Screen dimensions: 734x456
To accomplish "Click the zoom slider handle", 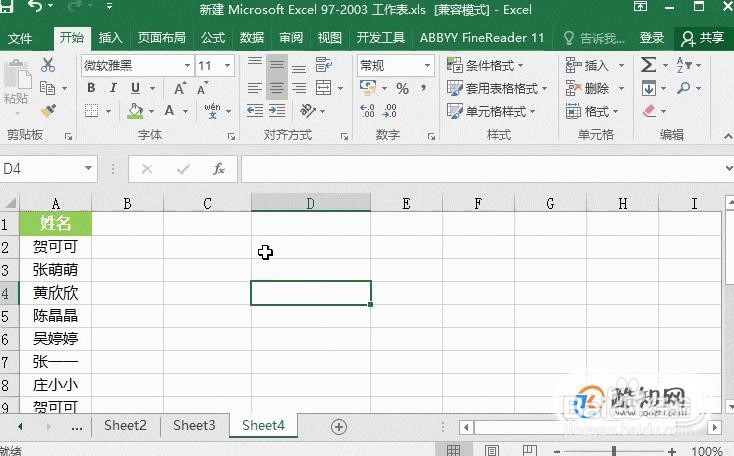I will tap(614, 451).
